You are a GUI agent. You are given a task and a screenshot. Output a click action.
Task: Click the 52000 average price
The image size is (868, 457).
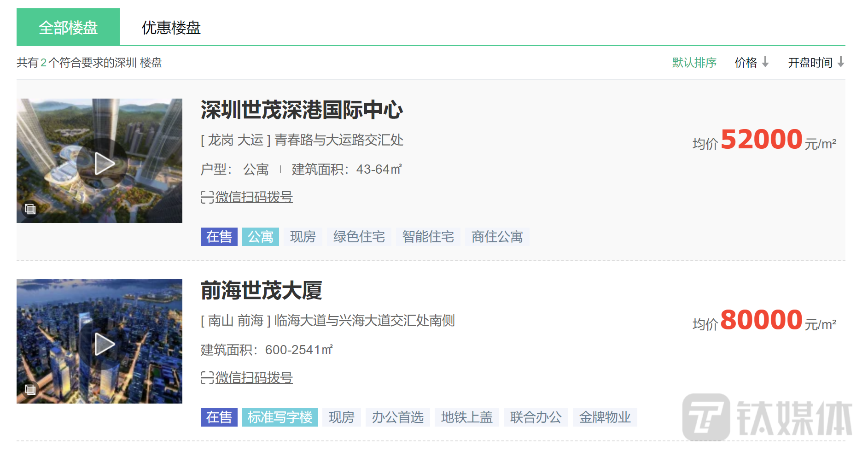(762, 140)
